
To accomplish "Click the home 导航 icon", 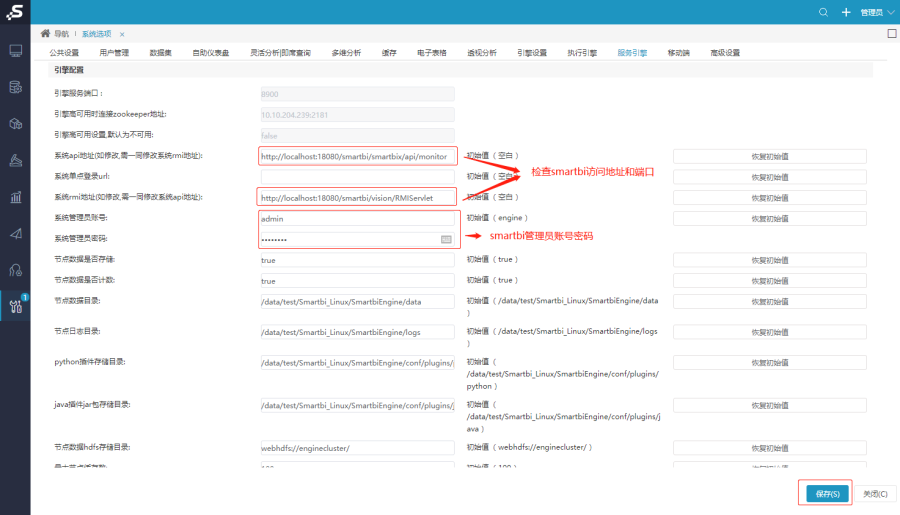I will pos(45,33).
